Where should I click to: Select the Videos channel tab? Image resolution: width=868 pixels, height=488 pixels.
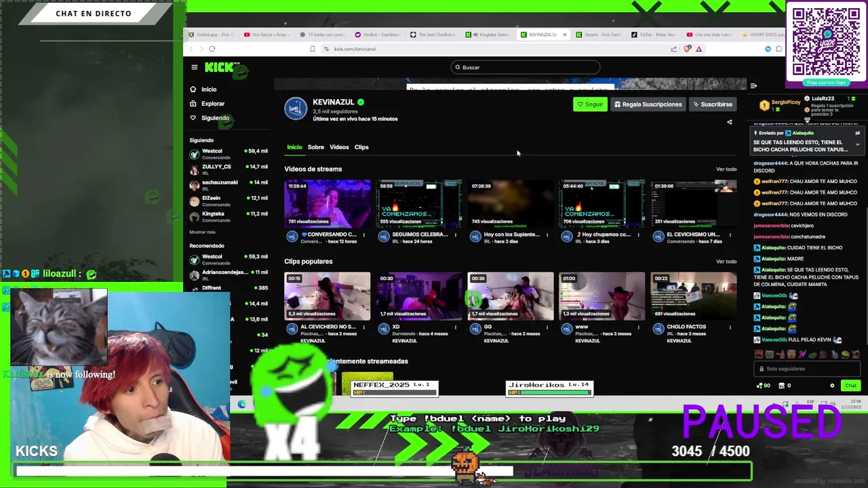(x=339, y=147)
